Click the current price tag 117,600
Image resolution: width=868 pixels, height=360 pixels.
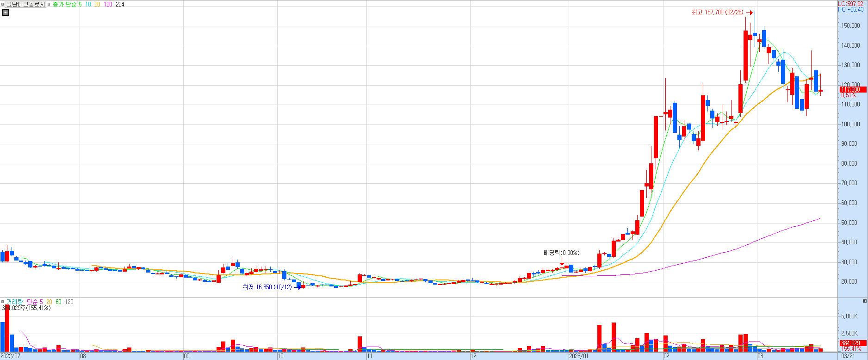point(853,90)
